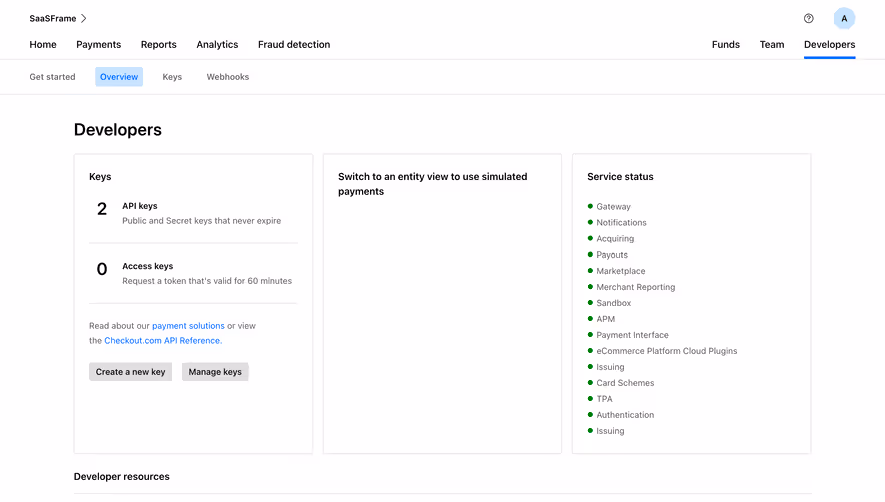Click the Create a new key button

coord(130,372)
